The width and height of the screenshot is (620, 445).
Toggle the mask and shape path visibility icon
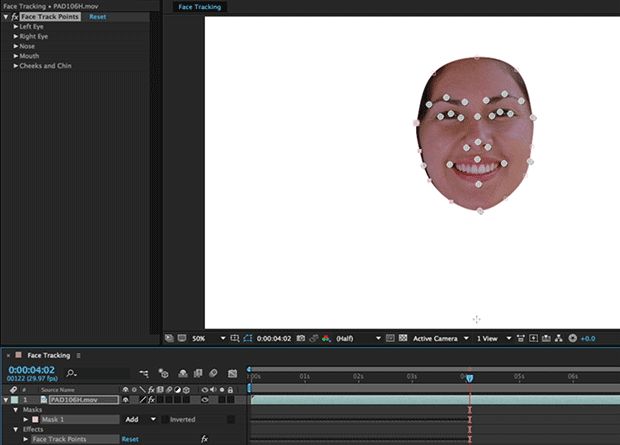point(248,338)
